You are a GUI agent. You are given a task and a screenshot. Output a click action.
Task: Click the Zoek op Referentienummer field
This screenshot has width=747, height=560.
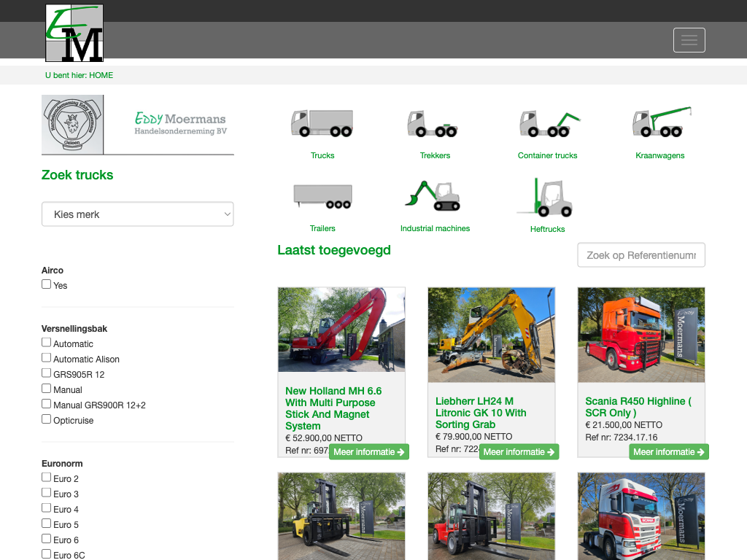point(640,255)
